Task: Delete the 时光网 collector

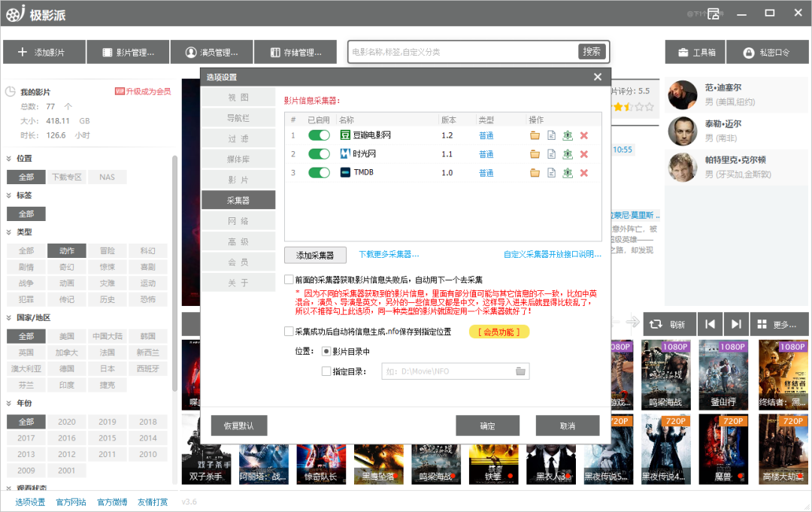Action: (584, 154)
